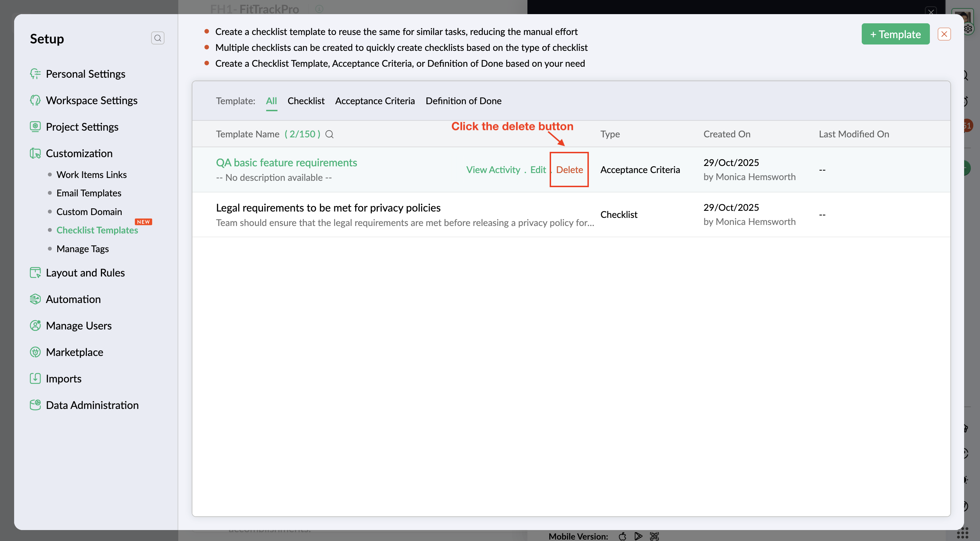The width and height of the screenshot is (980, 541).
Task: Open Personal Settings icon in sidebar
Action: [x=35, y=74]
